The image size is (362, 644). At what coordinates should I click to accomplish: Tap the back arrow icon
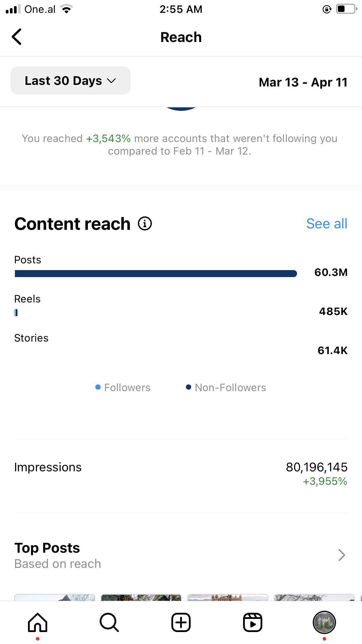(x=17, y=37)
